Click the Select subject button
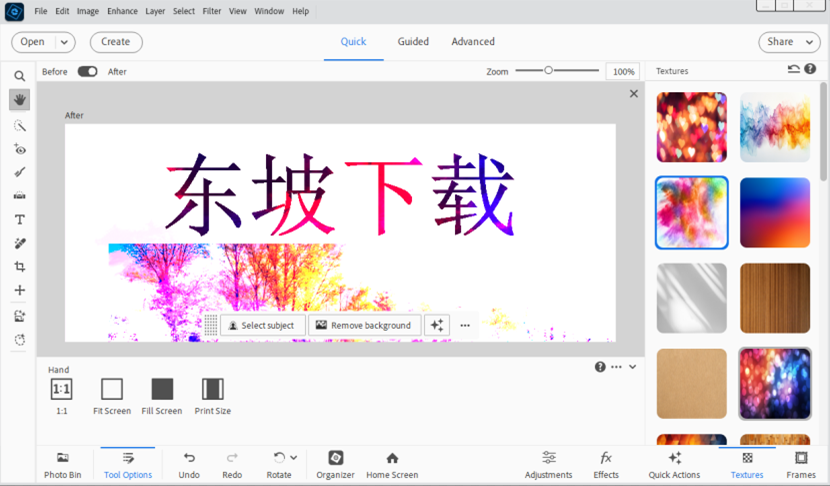This screenshot has height=486, width=830. point(262,325)
